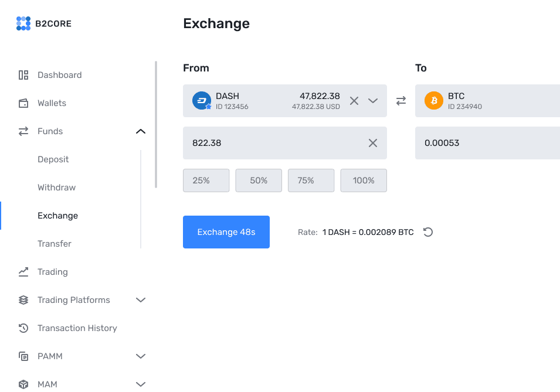560x392 pixels.
Task: Click the DASH coin icon
Action: point(202,101)
